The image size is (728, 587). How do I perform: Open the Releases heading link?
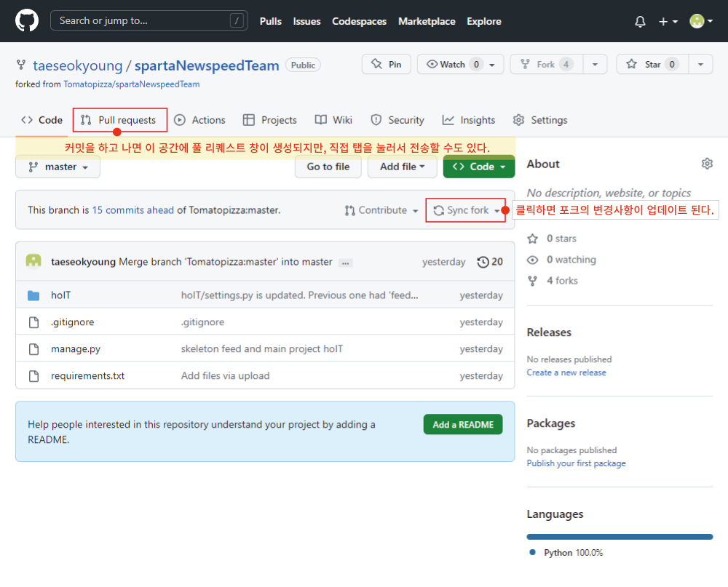[549, 332]
